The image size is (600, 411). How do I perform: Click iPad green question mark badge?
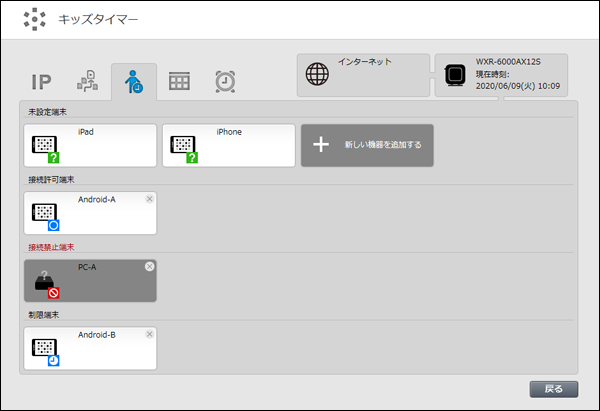54,158
